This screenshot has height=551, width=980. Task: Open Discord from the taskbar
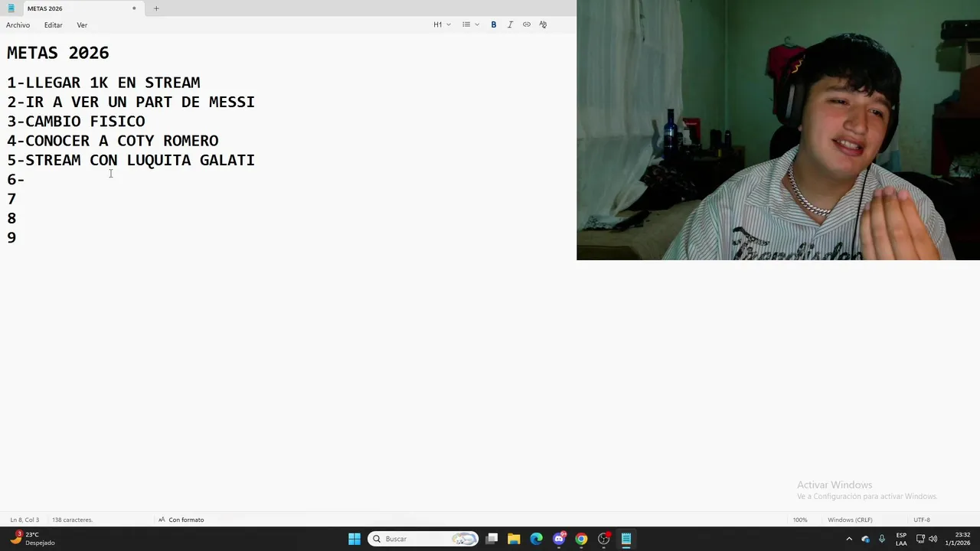click(x=559, y=539)
